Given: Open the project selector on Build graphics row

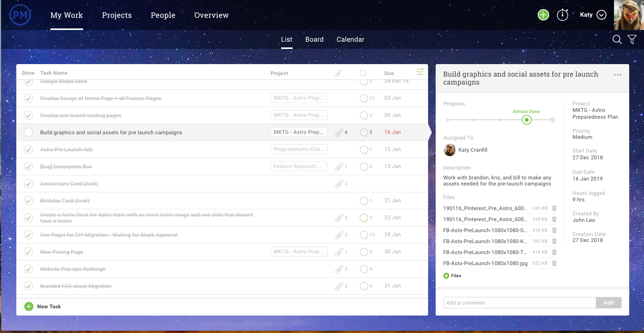Looking at the screenshot, I should pyautogui.click(x=299, y=132).
